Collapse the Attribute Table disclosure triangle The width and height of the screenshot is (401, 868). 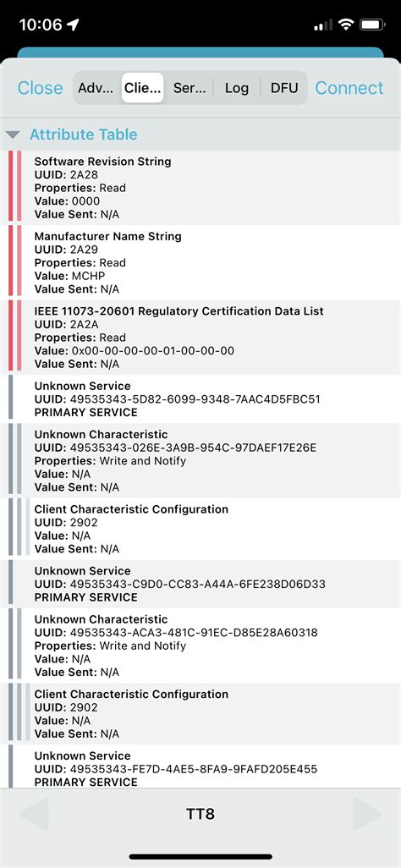click(14, 135)
